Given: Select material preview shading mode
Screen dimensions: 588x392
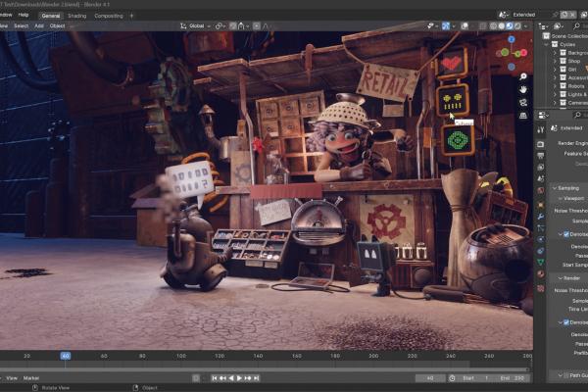Looking at the screenshot, I should click(510, 25).
